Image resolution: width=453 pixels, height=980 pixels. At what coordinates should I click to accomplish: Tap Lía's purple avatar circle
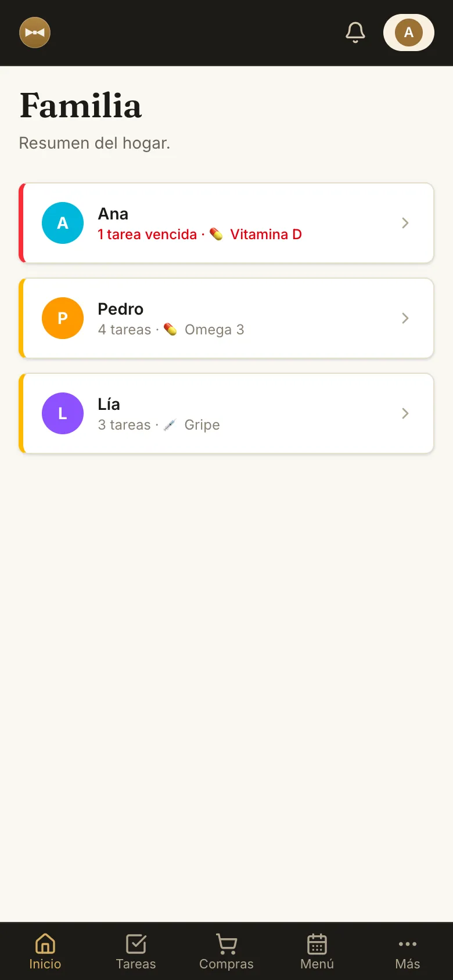[63, 413]
